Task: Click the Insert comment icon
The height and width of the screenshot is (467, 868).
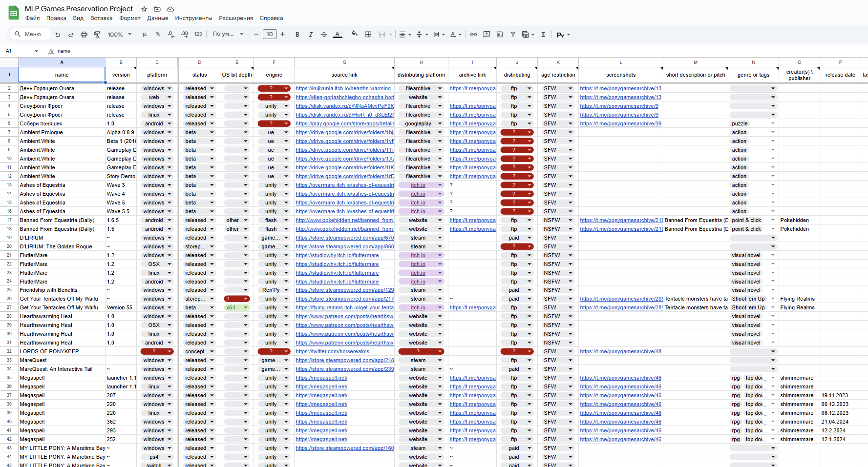Action: coord(487,34)
